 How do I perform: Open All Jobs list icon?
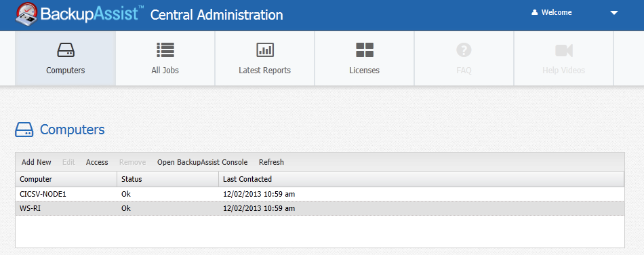(165, 50)
